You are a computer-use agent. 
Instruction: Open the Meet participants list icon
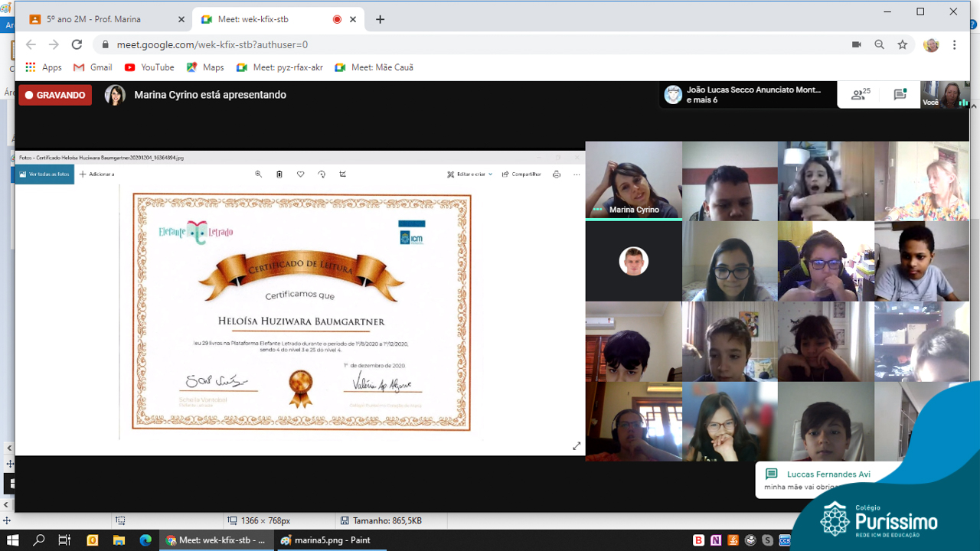[861, 94]
